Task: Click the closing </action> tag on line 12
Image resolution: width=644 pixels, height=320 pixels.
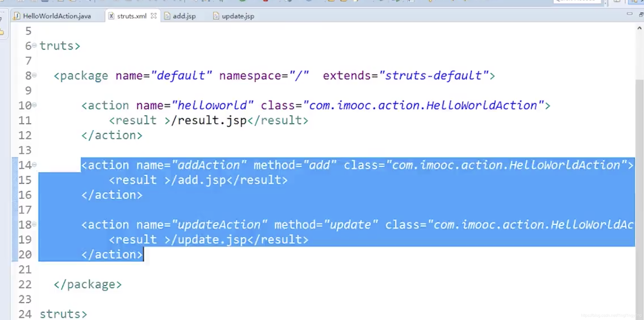Action: click(x=112, y=136)
